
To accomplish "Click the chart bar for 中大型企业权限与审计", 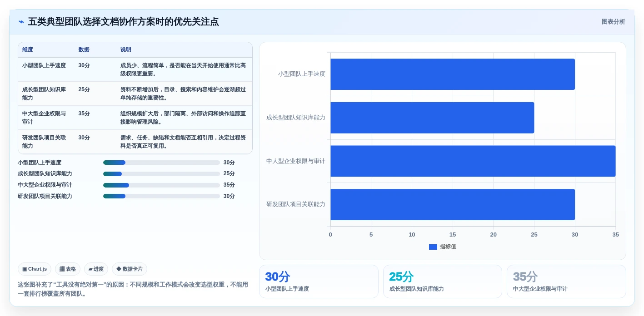I will tap(473, 161).
